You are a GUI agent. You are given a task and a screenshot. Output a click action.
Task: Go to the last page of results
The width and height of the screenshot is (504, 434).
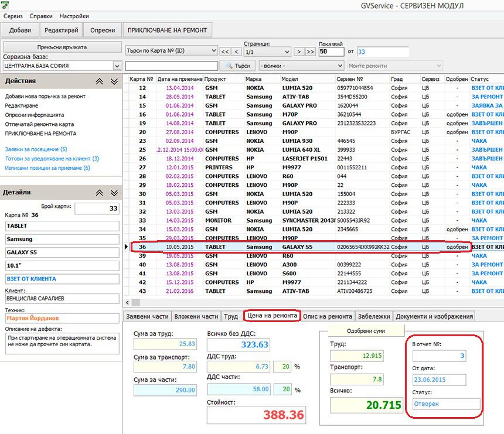pyautogui.click(x=310, y=52)
